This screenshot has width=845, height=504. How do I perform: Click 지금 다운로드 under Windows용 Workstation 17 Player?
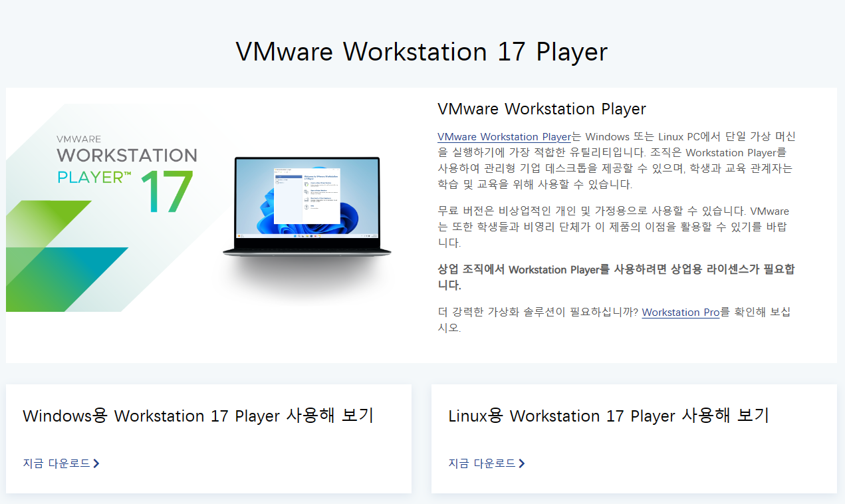[57, 463]
